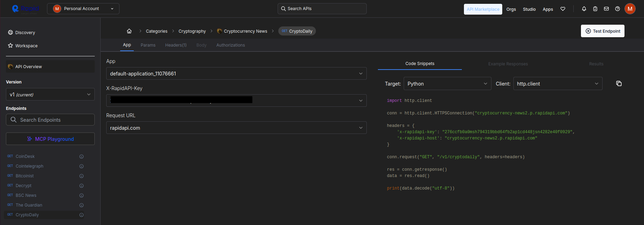Open the Orgs link
Viewport: 644px width, 225px height.
tap(511, 9)
